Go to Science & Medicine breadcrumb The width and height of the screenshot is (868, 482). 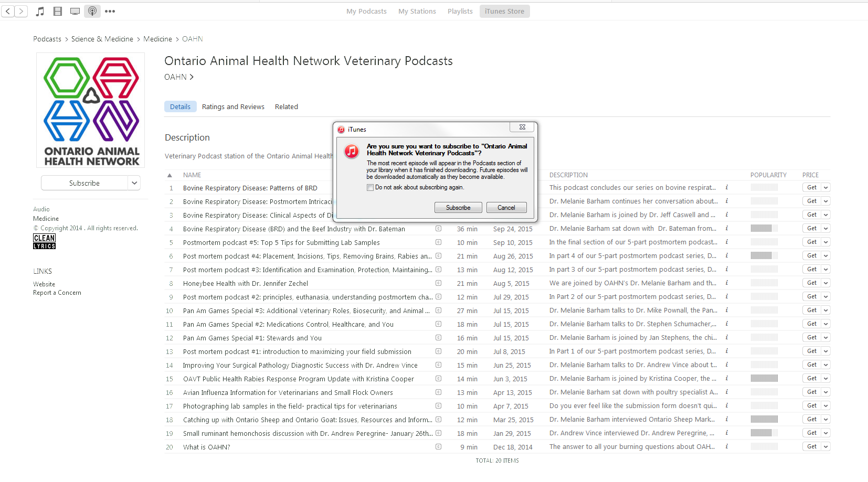tap(102, 39)
